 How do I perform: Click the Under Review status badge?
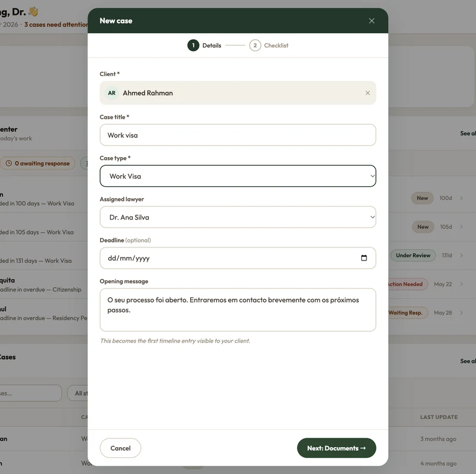[x=413, y=256]
